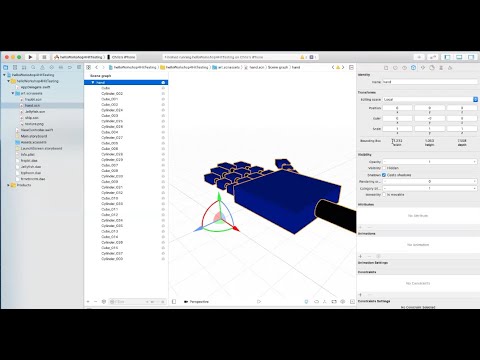The image size is (480, 360).
Task: Toggle the left navigator panel
Action: pos(447,57)
